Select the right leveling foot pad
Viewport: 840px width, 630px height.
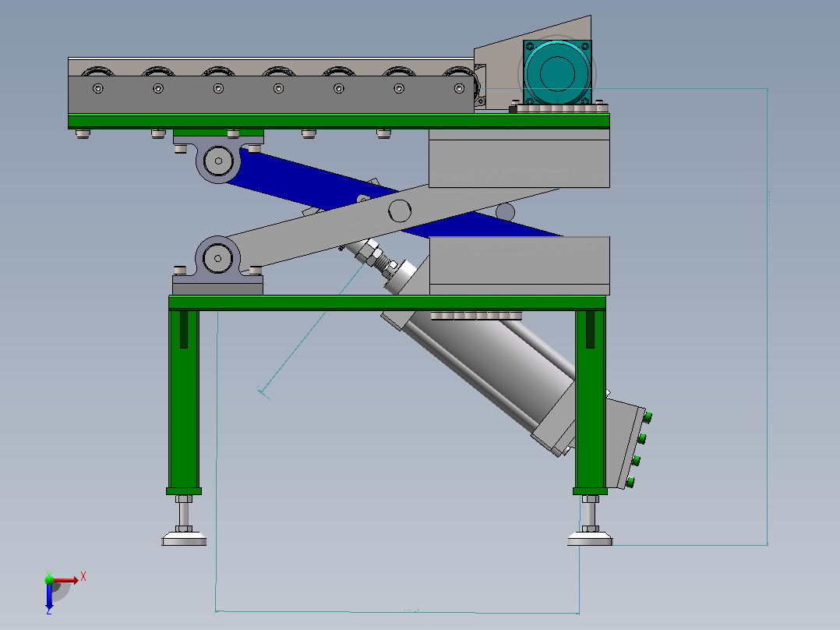coord(590,538)
